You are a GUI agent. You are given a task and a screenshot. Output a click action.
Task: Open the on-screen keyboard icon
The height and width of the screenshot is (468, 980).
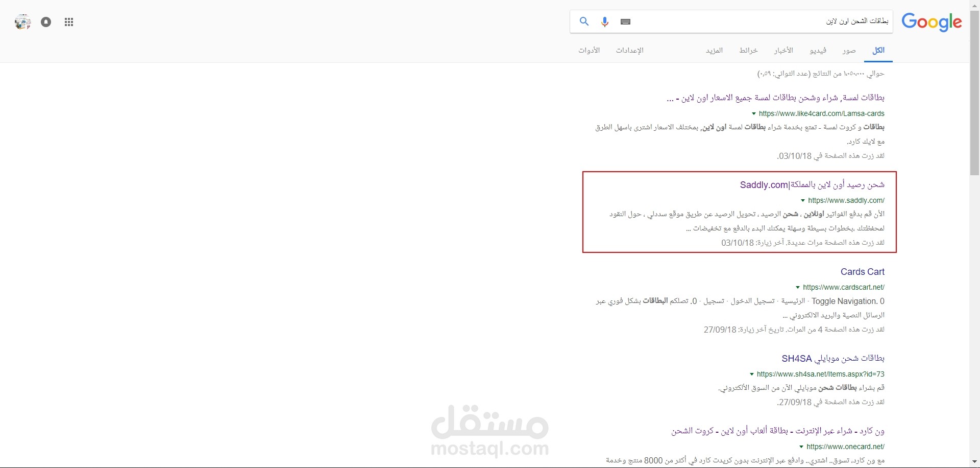click(x=626, y=21)
